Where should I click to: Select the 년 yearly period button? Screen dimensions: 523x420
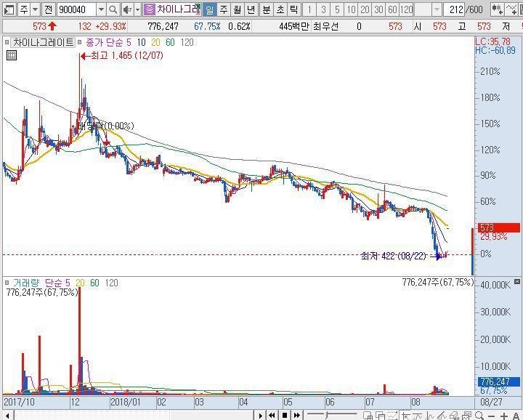pyautogui.click(x=251, y=9)
